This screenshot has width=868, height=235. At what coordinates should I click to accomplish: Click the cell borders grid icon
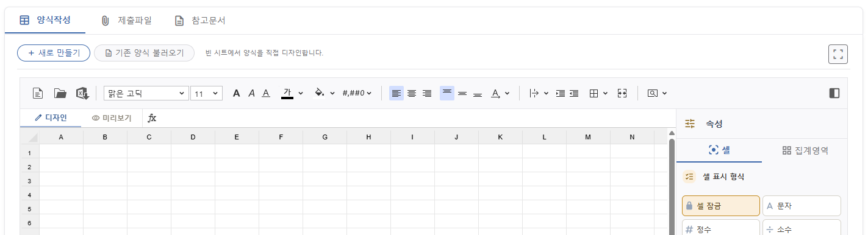pos(594,93)
